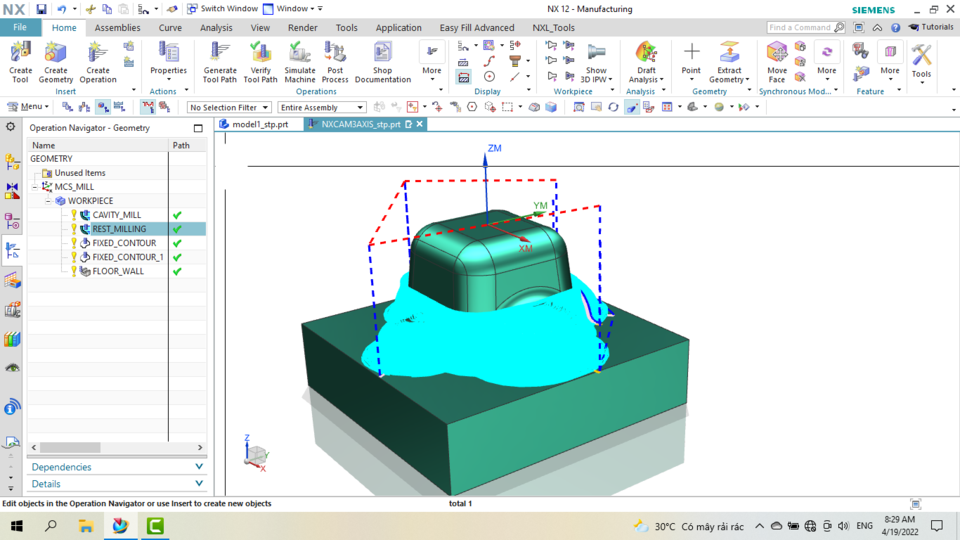Click the navigator horizontal scrollbar thumb
This screenshot has height=540, width=960.
[x=70, y=448]
